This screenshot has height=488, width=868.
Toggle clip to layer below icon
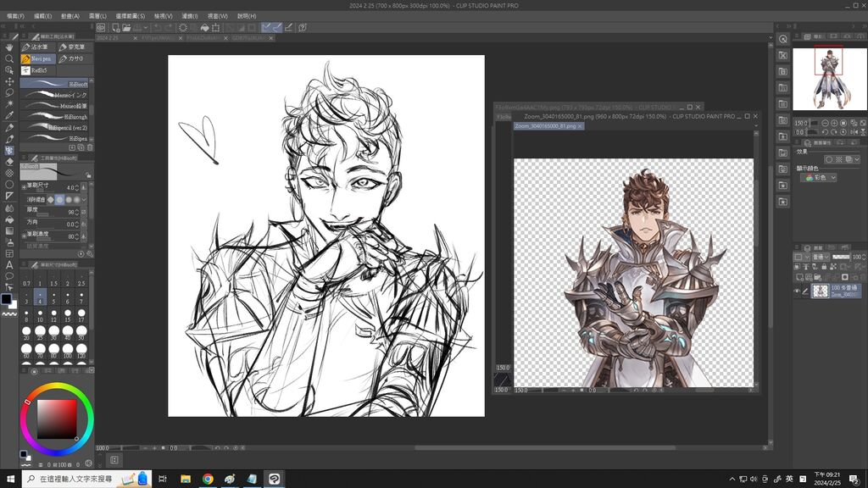pos(798,267)
